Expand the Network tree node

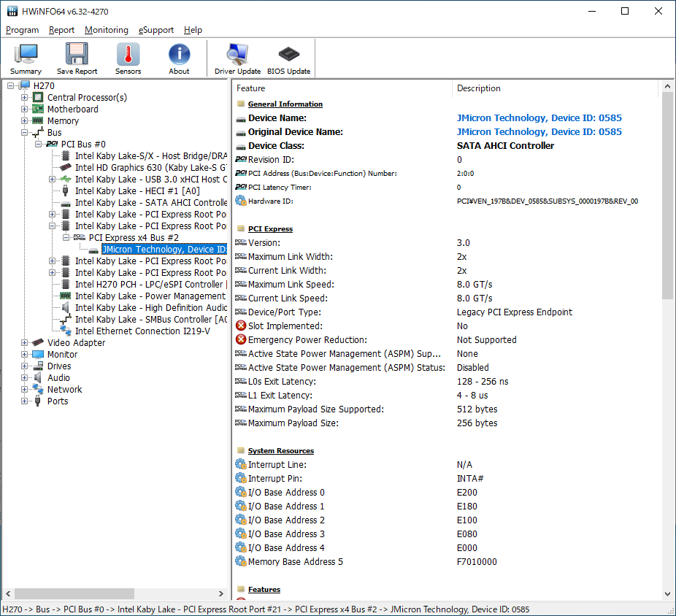pos(25,389)
